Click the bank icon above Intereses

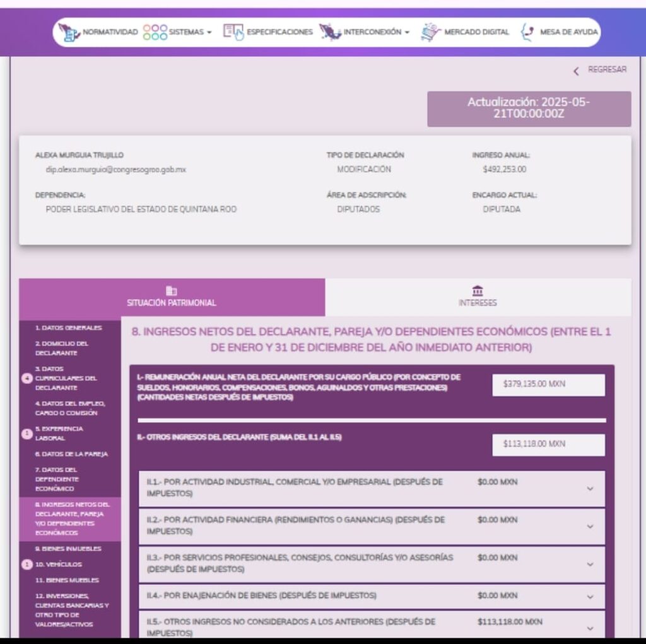[x=478, y=291]
